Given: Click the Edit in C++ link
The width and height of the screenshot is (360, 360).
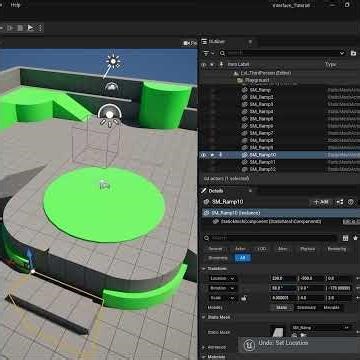Looking at the screenshot, I should coord(351,222).
